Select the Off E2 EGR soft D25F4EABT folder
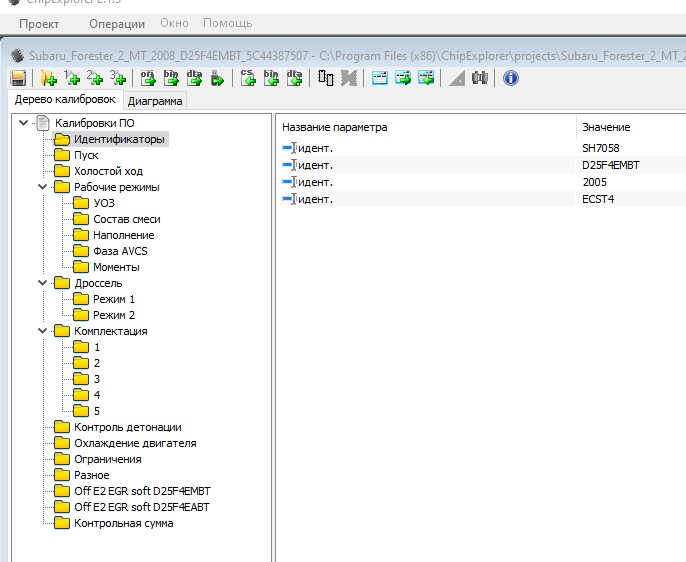This screenshot has width=686, height=562. [x=142, y=507]
